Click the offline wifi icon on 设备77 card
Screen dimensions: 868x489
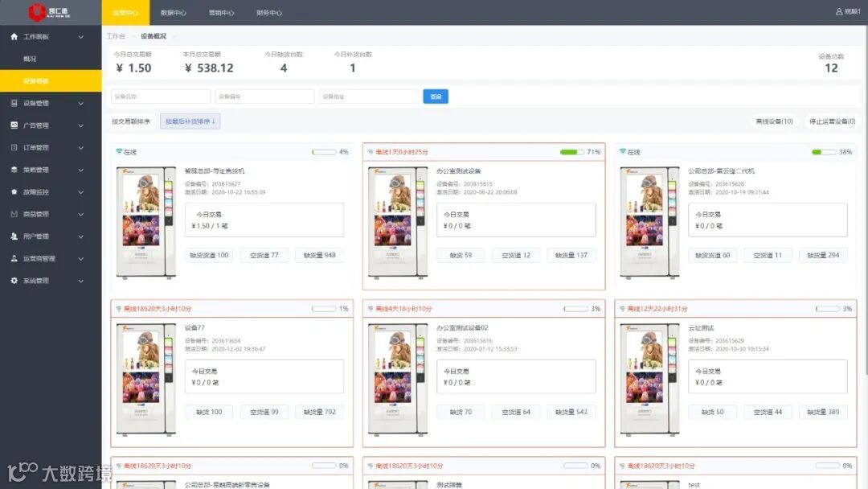[x=118, y=309]
